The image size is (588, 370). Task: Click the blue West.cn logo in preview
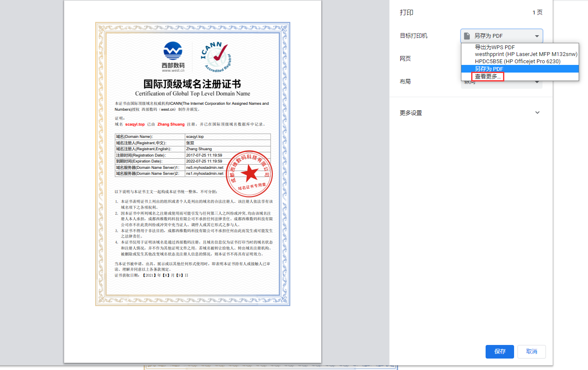point(173,51)
